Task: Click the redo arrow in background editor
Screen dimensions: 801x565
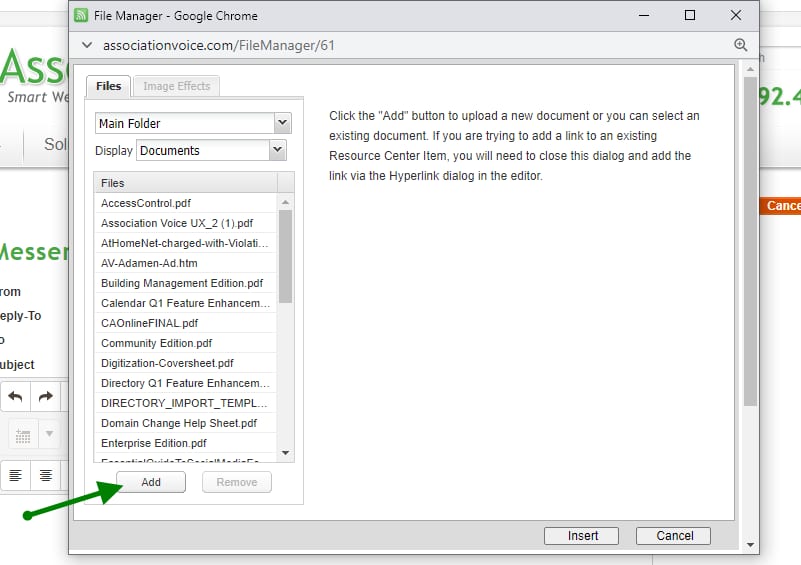Action: click(x=46, y=396)
